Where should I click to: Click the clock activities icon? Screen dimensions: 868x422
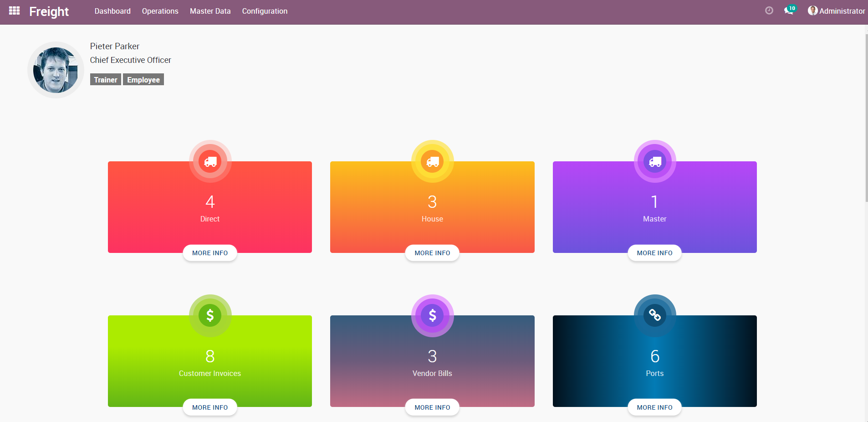pyautogui.click(x=769, y=10)
